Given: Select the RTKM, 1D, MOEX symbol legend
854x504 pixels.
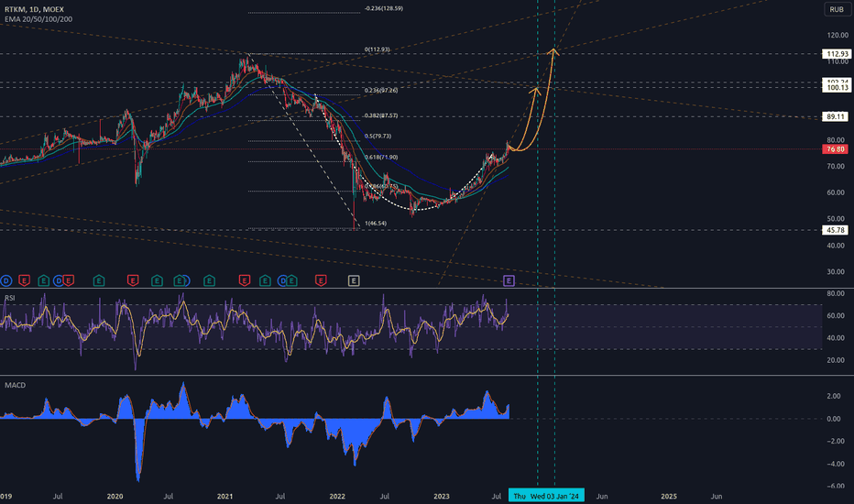Looking at the screenshot, I should click(34, 9).
